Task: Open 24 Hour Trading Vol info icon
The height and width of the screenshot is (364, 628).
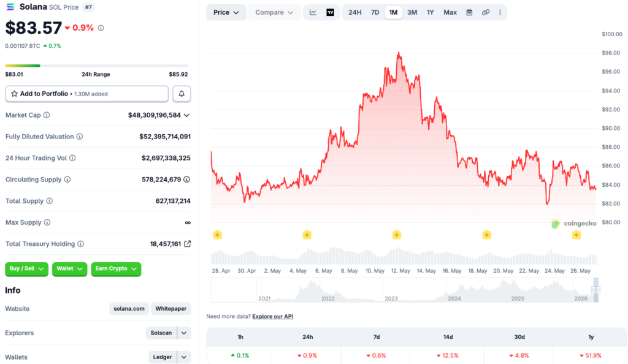Action: pyautogui.click(x=72, y=158)
